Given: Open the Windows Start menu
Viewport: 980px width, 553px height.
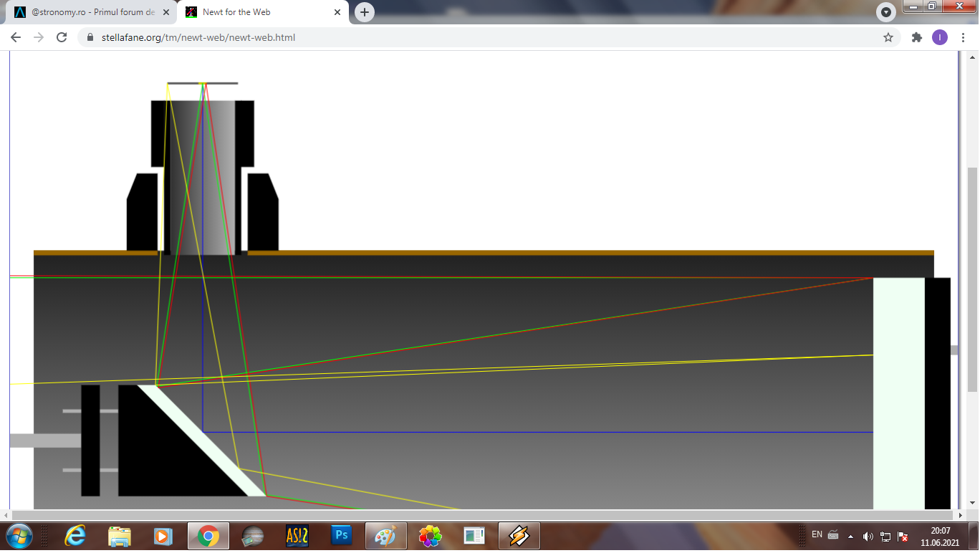Looking at the screenshot, I should [19, 536].
